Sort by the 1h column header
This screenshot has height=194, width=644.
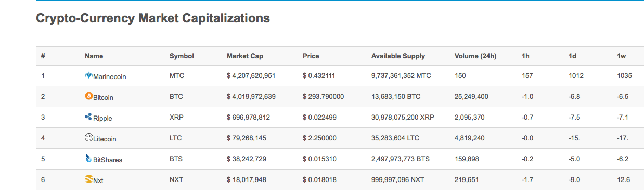(525, 56)
